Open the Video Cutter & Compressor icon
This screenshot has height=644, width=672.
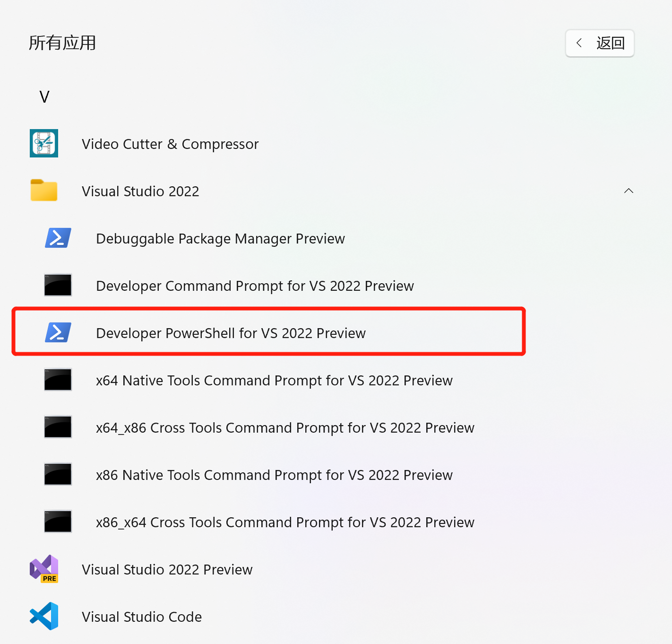[x=44, y=143]
